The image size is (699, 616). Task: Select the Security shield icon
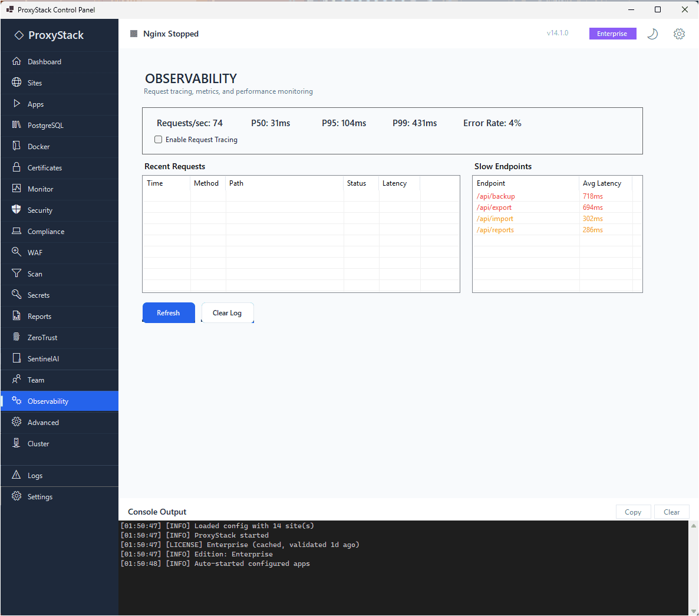coord(18,210)
